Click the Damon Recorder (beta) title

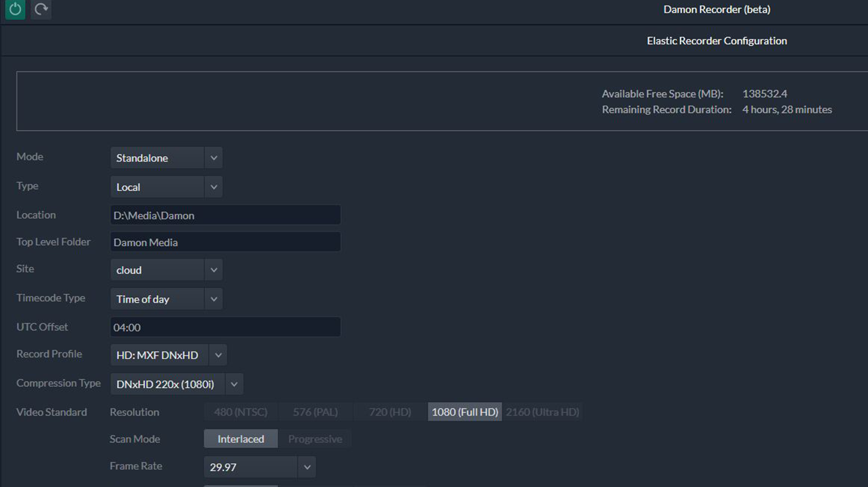(717, 9)
